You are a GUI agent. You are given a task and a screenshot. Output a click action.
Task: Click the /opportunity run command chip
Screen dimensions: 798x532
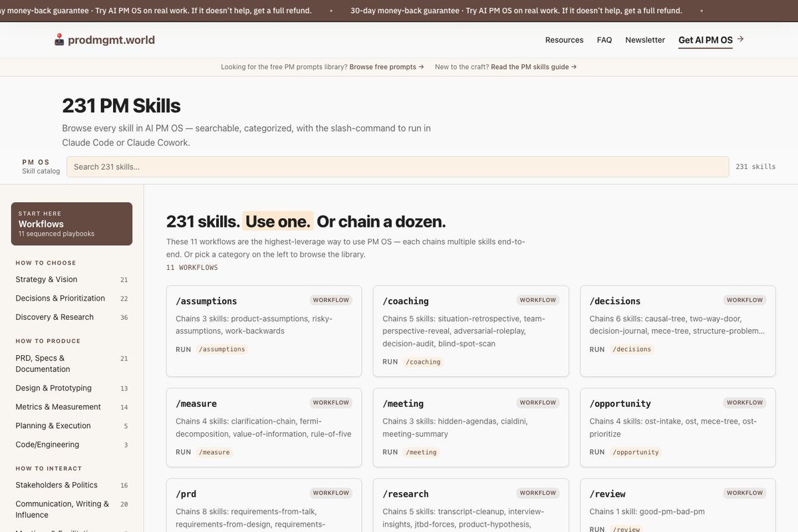pyautogui.click(x=636, y=452)
